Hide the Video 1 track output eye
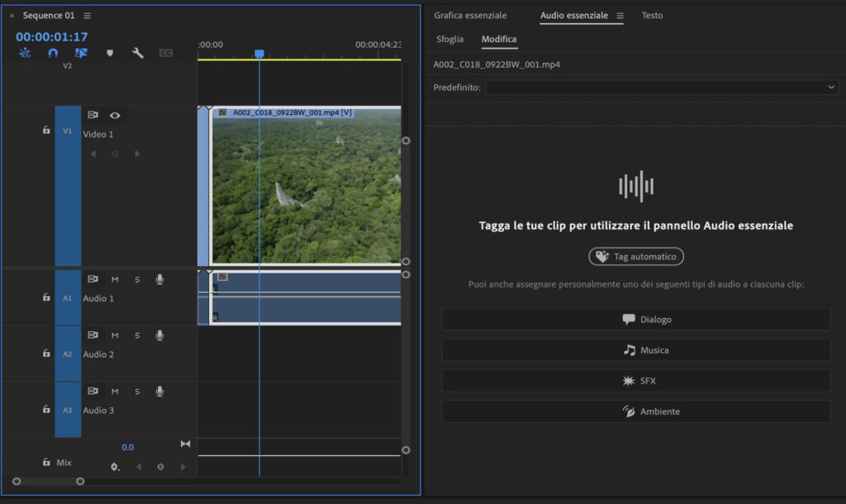Screen dimensions: 846x504 tap(116, 115)
